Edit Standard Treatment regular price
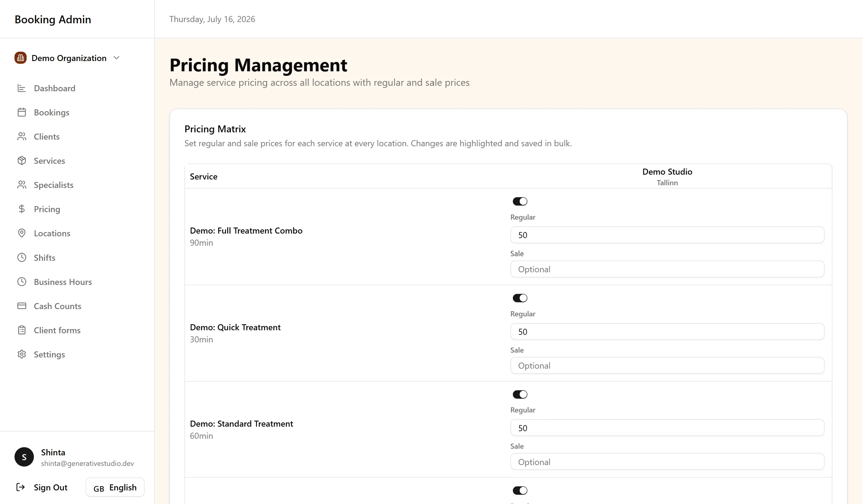This screenshot has height=504, width=863. pos(667,428)
